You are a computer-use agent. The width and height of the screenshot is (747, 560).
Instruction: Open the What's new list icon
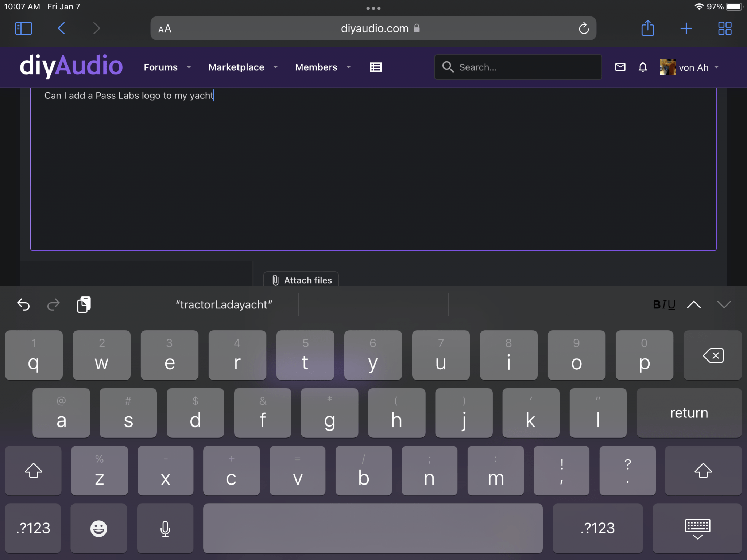point(376,67)
